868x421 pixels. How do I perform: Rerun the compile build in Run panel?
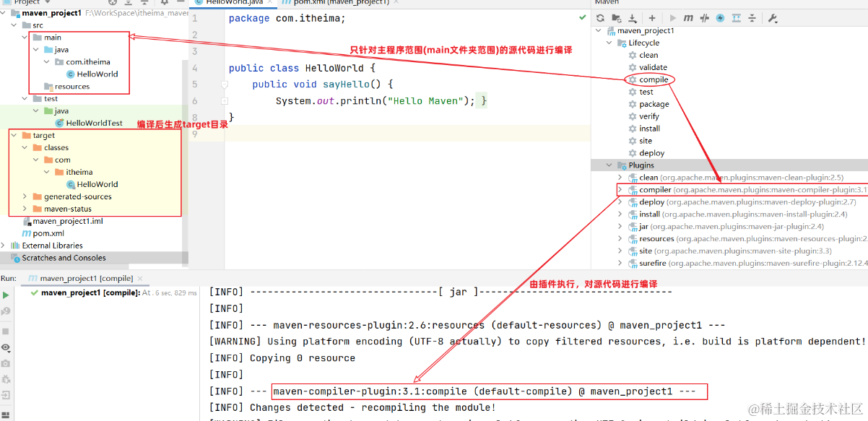[x=6, y=295]
